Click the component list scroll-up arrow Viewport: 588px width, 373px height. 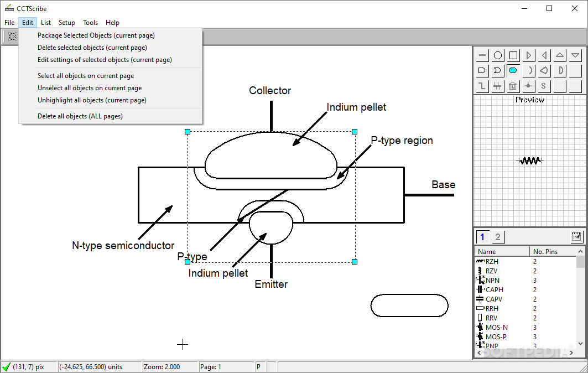pos(580,251)
